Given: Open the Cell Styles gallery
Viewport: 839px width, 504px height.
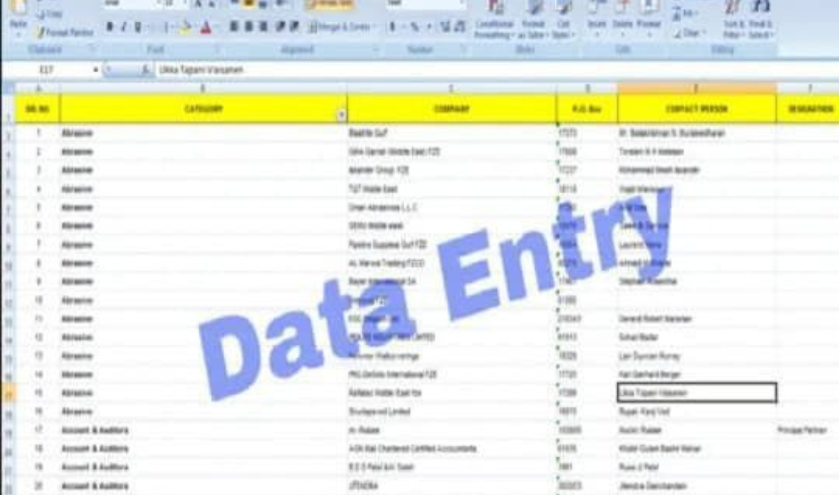Looking at the screenshot, I should (x=564, y=23).
